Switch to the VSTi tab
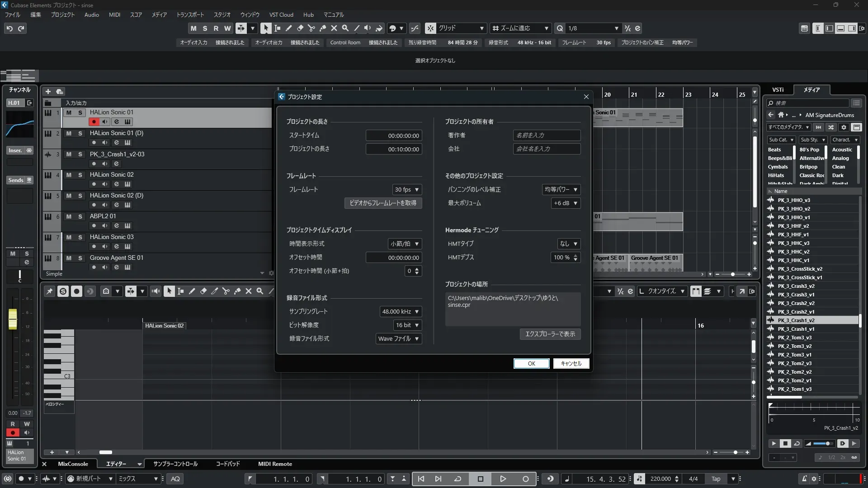Screen dimensions: 868x488 [x=778, y=89]
